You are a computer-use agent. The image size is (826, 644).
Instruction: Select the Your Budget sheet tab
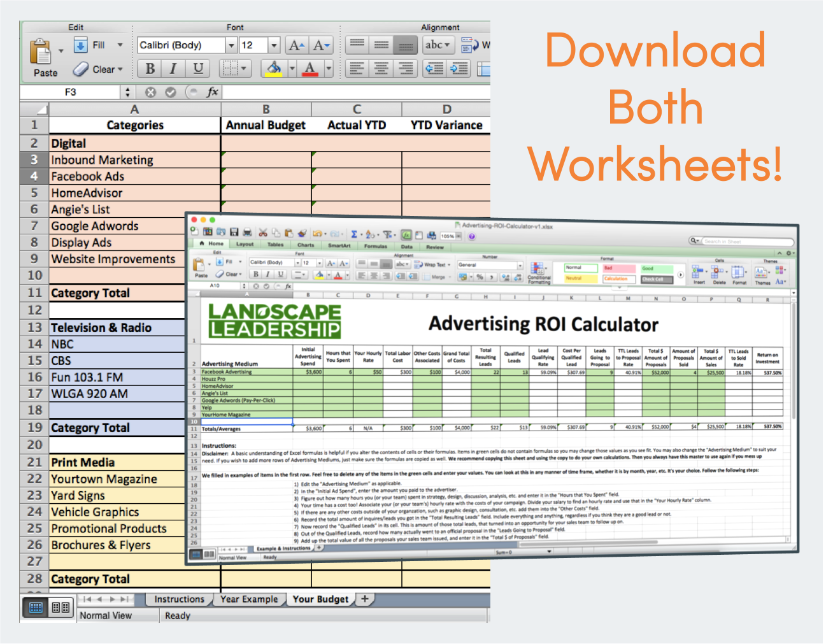[320, 599]
